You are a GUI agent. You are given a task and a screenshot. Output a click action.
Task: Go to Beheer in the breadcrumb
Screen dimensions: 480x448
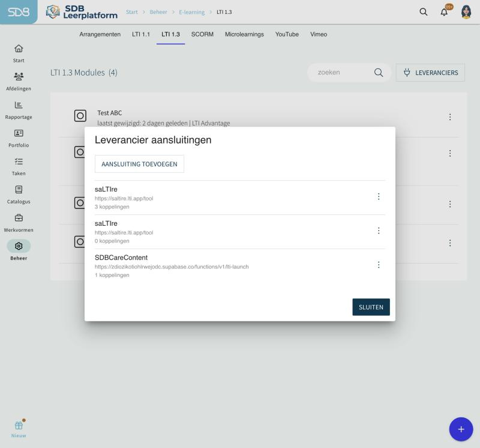coord(158,12)
